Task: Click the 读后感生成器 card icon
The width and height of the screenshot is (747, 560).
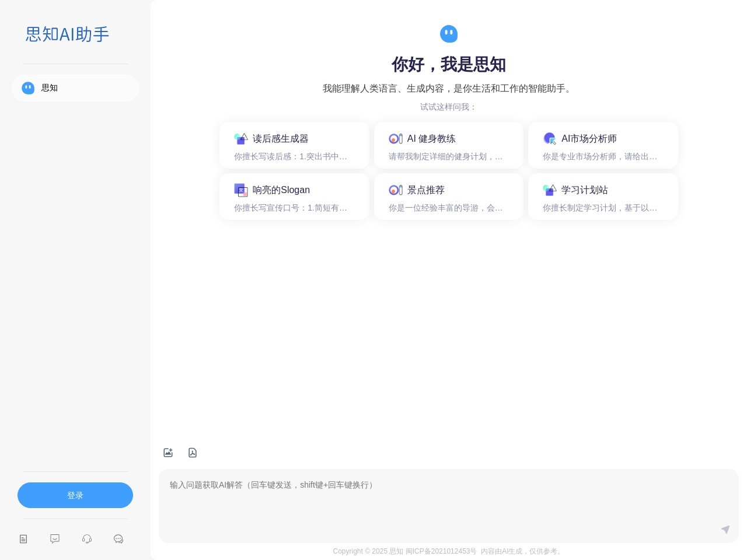Action: click(x=241, y=139)
